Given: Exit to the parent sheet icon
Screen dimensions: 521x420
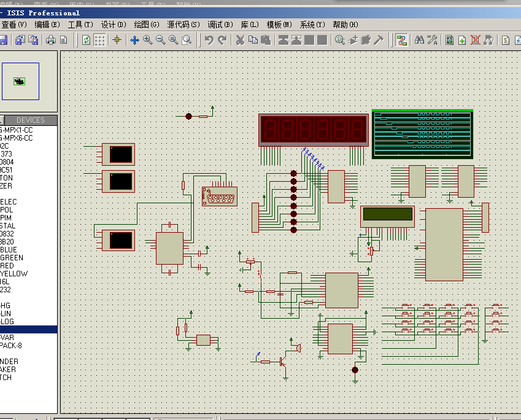Looking at the screenshot, I should [x=488, y=41].
